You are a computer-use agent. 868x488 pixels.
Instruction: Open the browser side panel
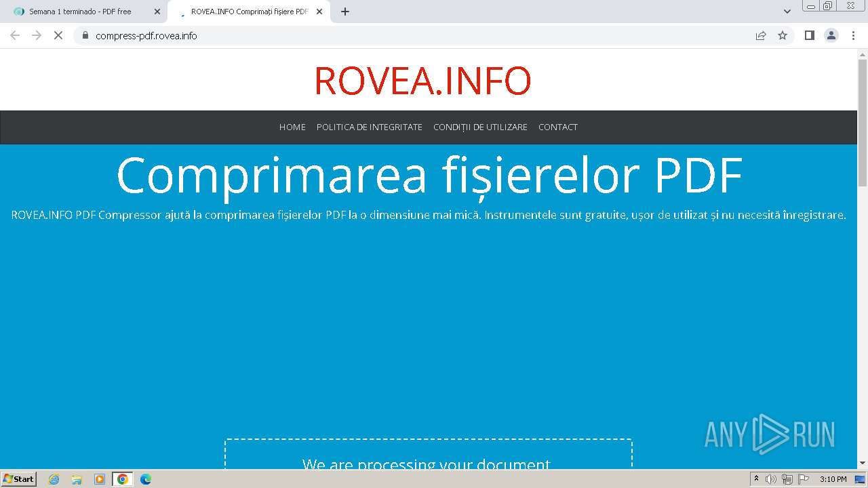point(809,35)
